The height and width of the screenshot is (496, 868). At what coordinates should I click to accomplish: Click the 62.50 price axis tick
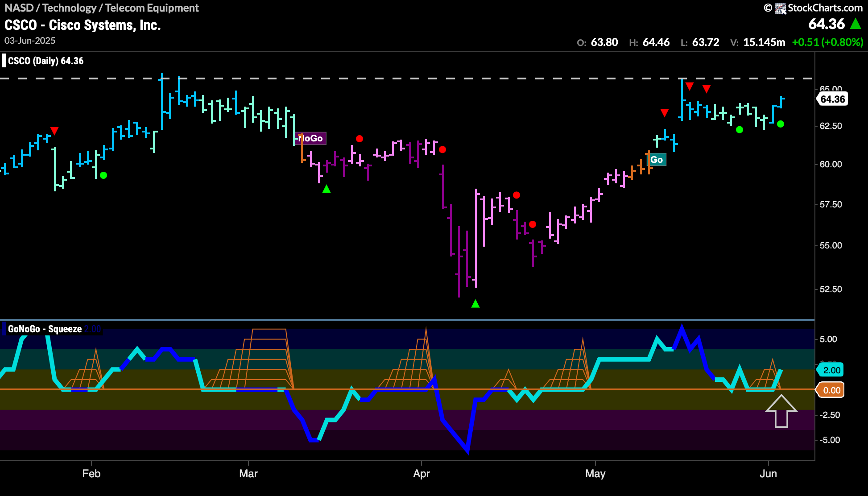pos(831,126)
